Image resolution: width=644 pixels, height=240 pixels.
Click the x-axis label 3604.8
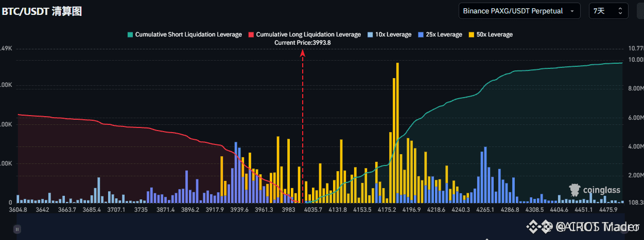19,210
